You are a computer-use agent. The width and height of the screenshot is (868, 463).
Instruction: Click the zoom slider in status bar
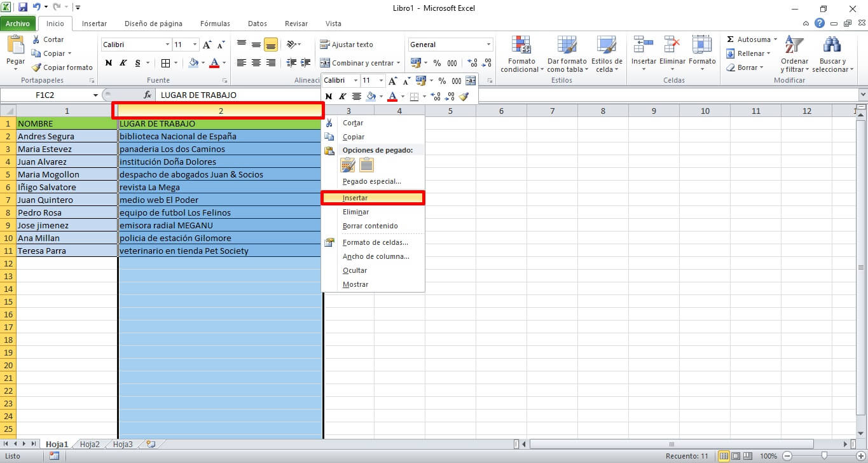click(x=823, y=456)
